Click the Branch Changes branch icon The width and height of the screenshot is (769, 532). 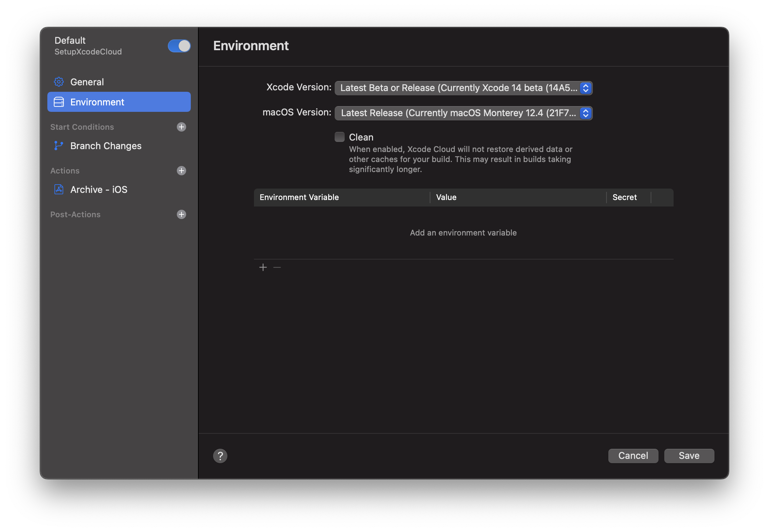[58, 146]
